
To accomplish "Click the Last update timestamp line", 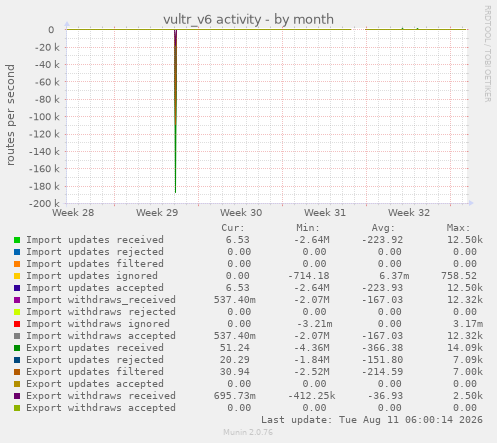I will (x=372, y=420).
